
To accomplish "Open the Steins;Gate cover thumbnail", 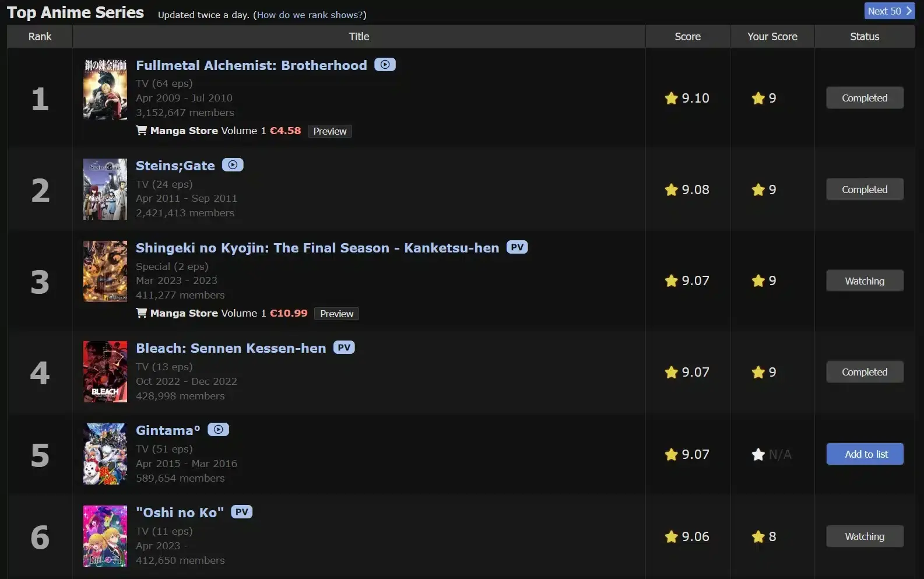I will pos(105,189).
